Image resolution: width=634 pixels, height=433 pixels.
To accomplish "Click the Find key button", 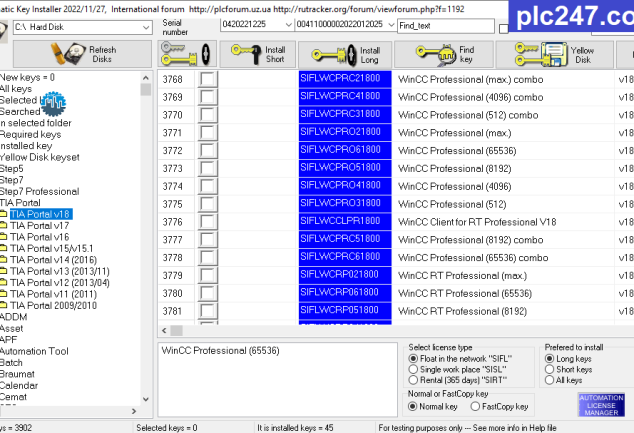I will click(x=444, y=54).
